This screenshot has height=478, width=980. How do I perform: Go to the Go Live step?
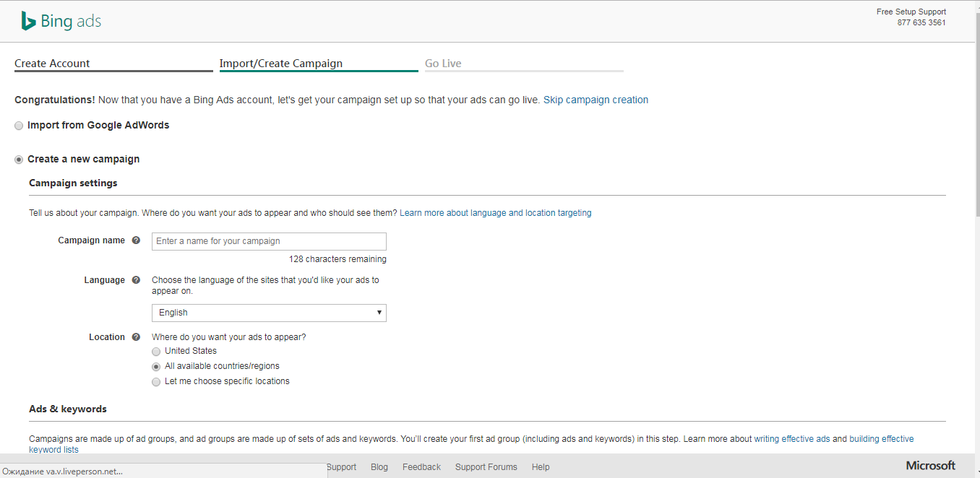click(x=443, y=64)
